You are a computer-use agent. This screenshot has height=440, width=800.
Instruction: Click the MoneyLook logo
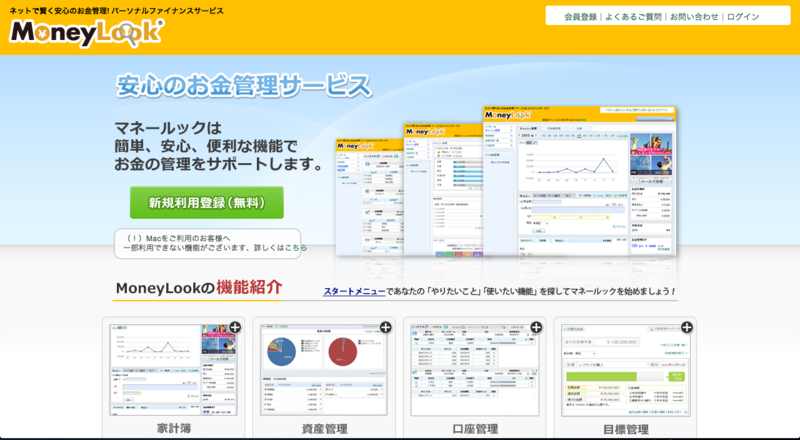87,33
